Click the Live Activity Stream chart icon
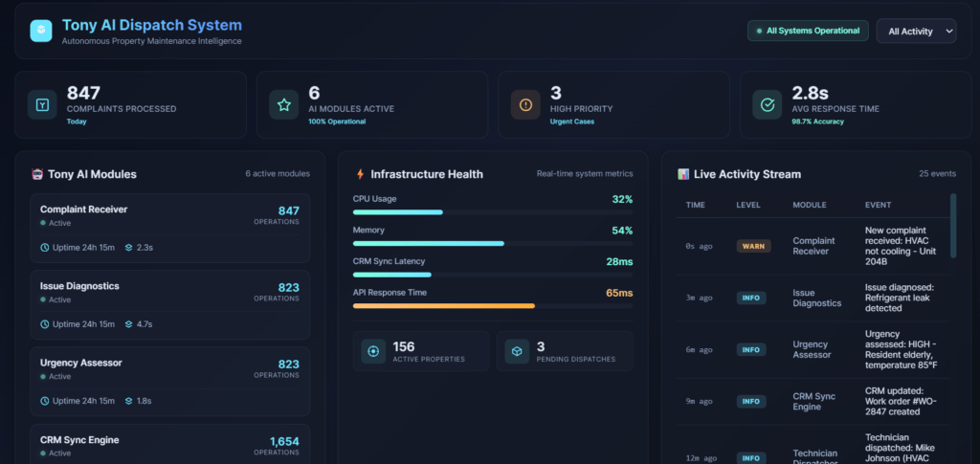 683,175
